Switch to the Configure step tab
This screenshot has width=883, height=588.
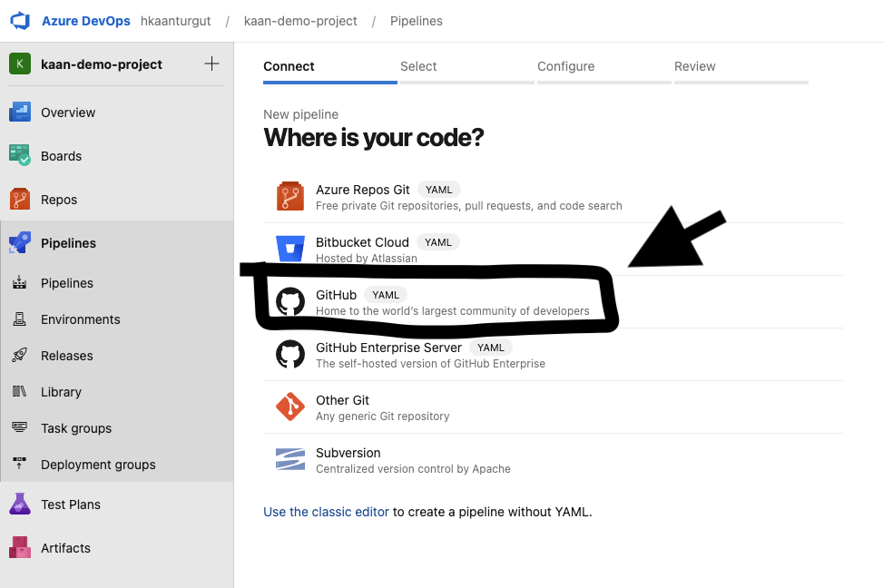tap(565, 66)
